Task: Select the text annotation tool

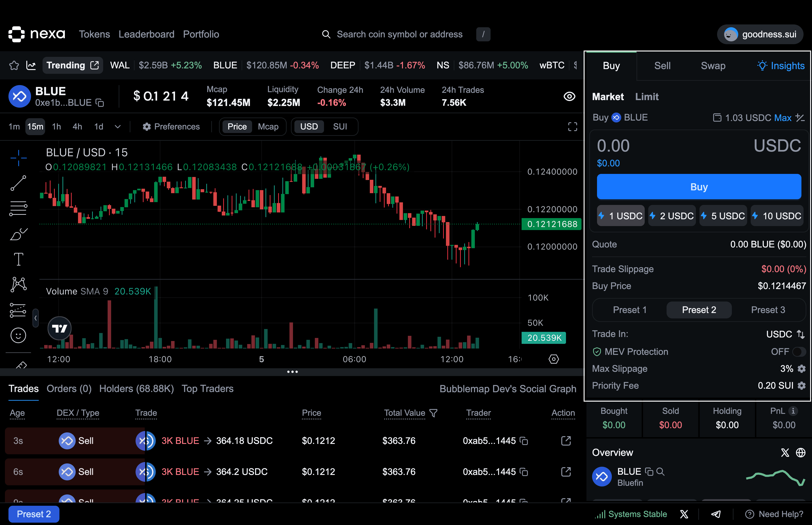Action: click(19, 259)
